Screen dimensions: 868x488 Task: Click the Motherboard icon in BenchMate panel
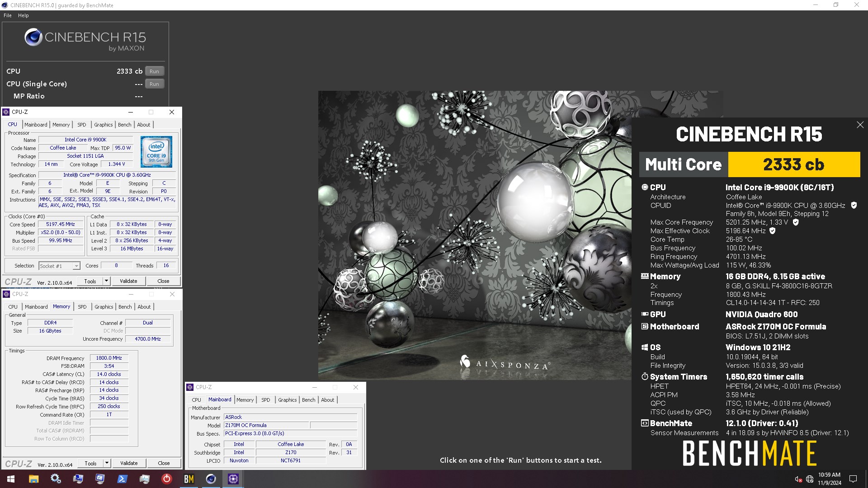645,326
